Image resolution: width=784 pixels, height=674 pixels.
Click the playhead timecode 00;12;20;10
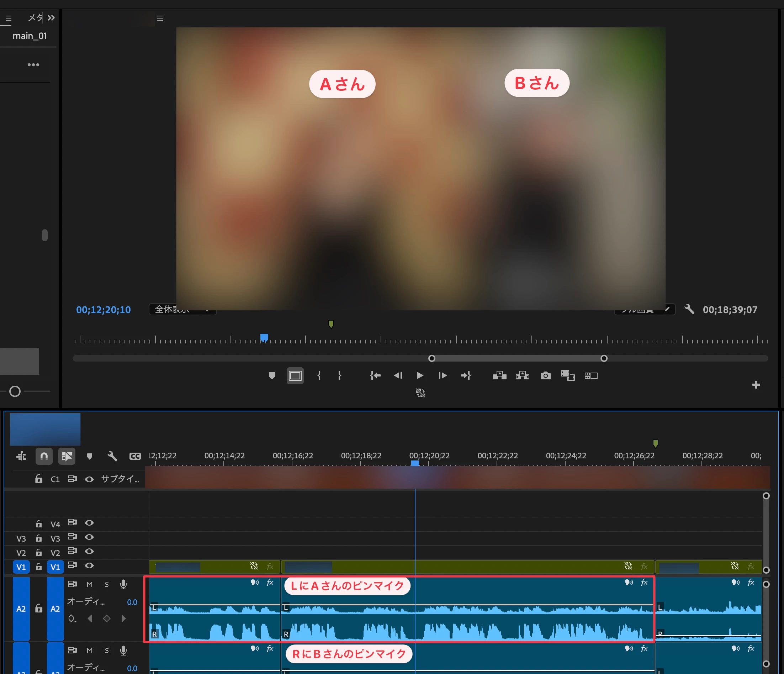click(103, 310)
